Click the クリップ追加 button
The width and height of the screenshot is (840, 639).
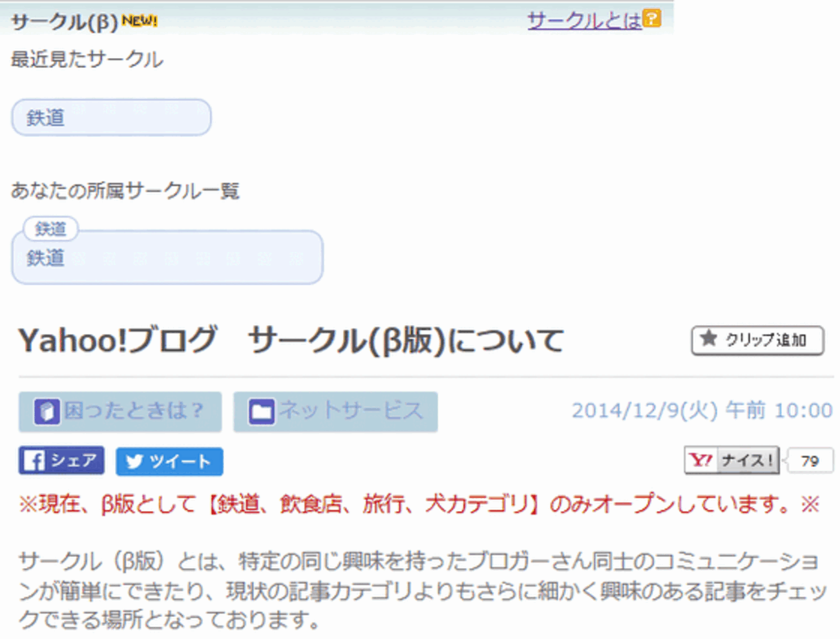pyautogui.click(x=758, y=340)
